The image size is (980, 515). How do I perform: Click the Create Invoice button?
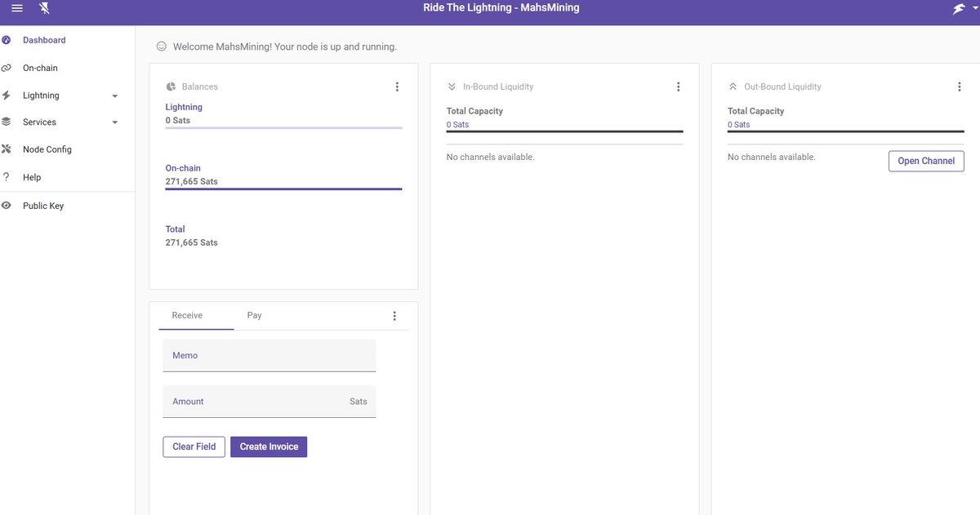269,446
